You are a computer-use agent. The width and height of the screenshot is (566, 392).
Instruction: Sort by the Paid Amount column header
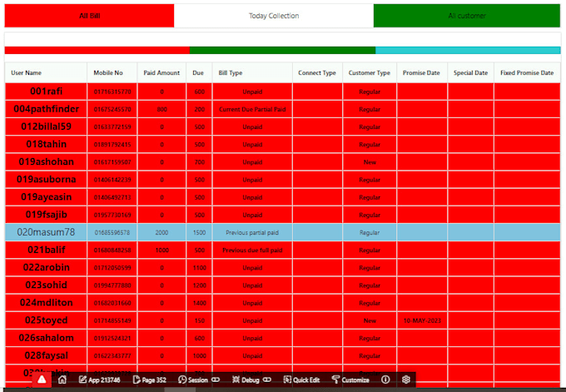click(x=161, y=72)
